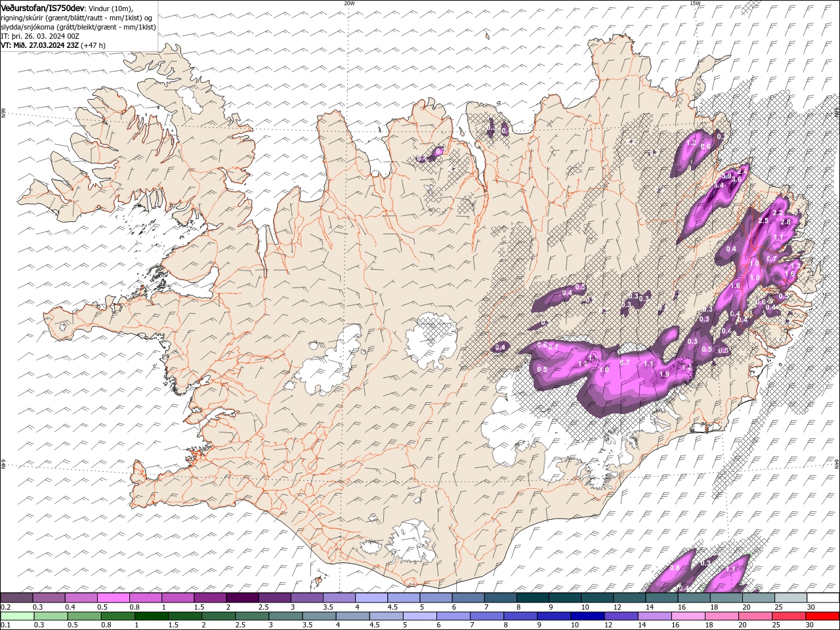The image size is (840, 630).
Task: Click the Veðurstofan/IS750dev title text
Action: tap(43, 7)
